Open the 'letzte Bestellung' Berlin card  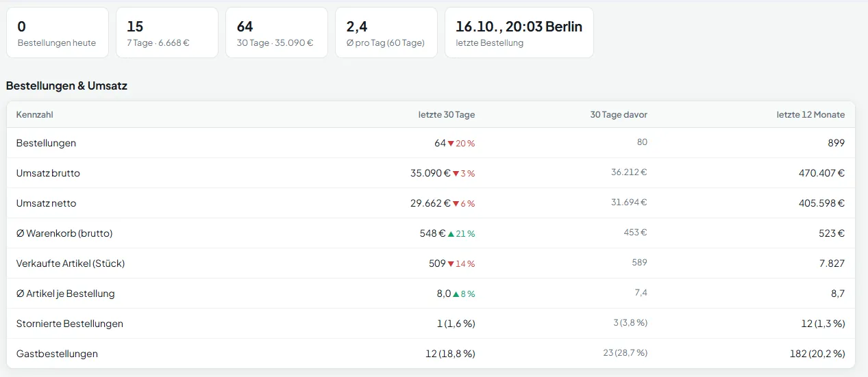[x=519, y=32]
